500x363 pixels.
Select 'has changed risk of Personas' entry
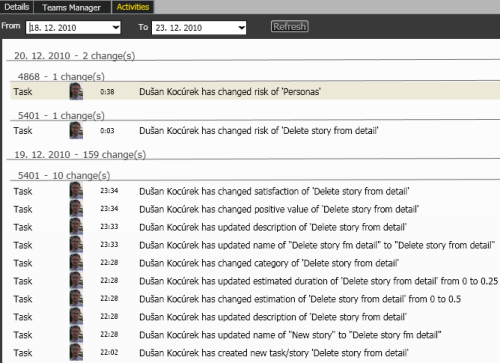pos(230,92)
